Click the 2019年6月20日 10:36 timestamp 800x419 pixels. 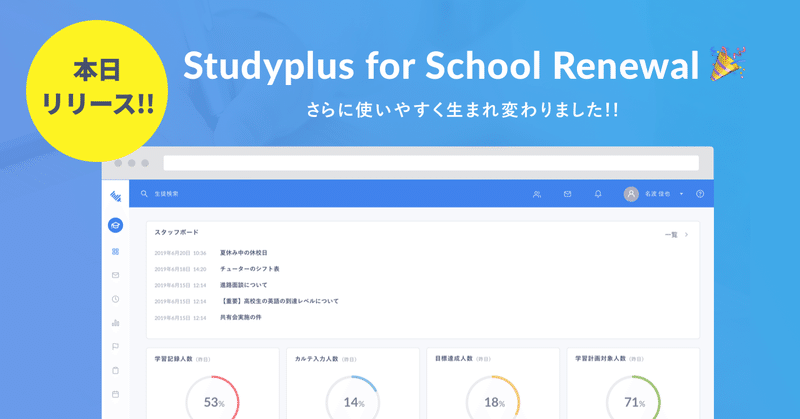point(180,253)
